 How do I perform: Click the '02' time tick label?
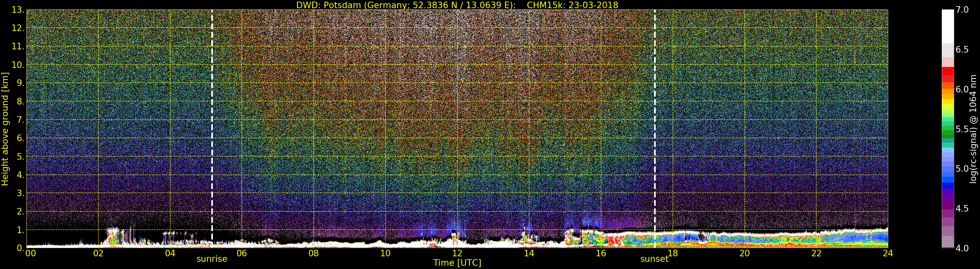98,253
